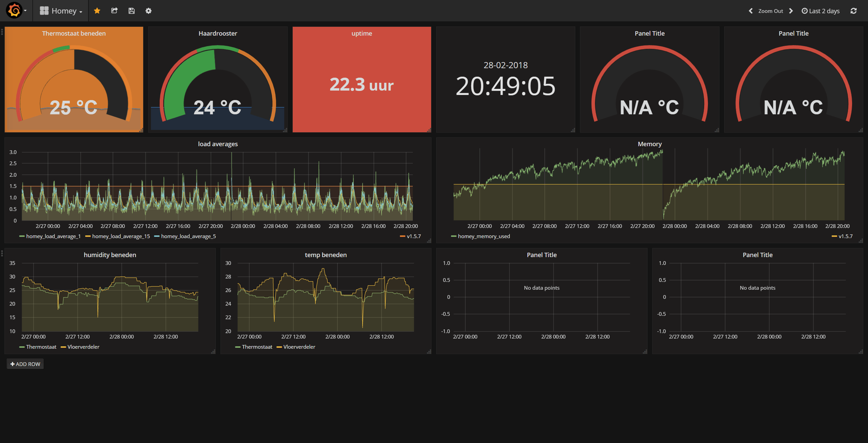Toggle homey_load_average_15 series visibility
Viewport: 868px width, 443px height.
click(121, 236)
